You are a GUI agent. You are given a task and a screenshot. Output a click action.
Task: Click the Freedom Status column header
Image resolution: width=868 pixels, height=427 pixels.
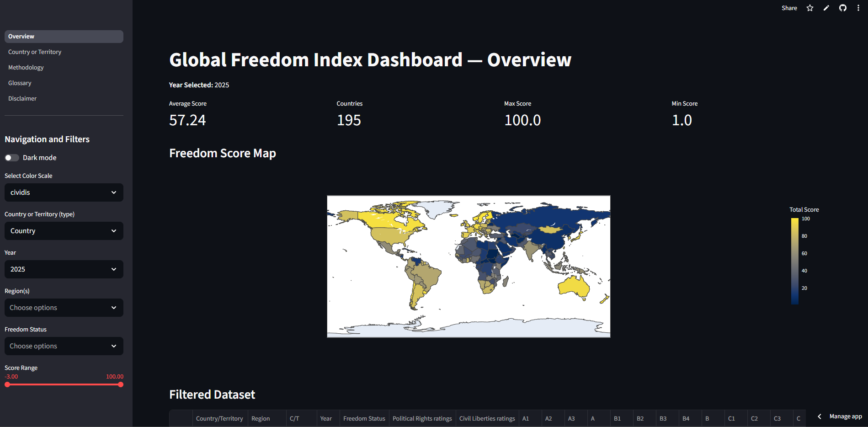(x=364, y=418)
